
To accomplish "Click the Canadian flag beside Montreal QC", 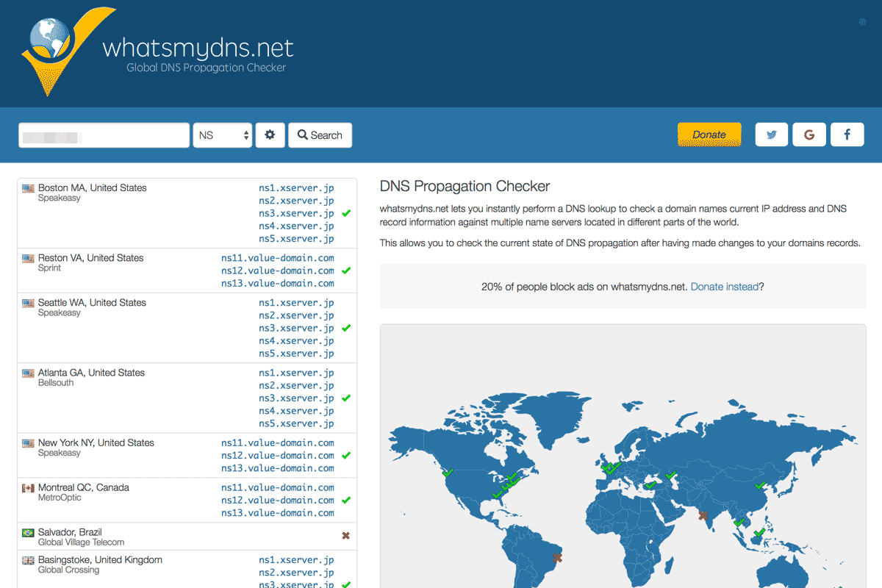I will (29, 488).
